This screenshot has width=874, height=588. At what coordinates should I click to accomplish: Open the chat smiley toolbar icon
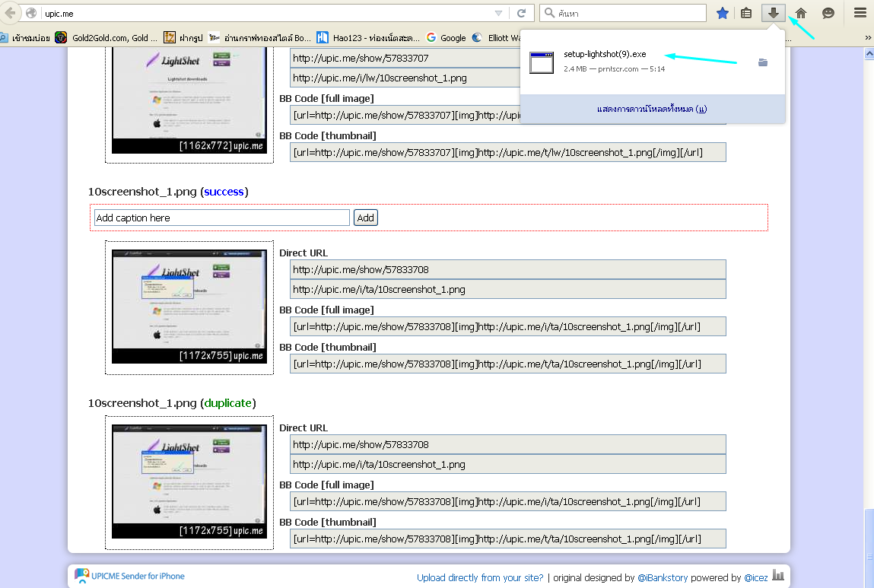pyautogui.click(x=828, y=13)
